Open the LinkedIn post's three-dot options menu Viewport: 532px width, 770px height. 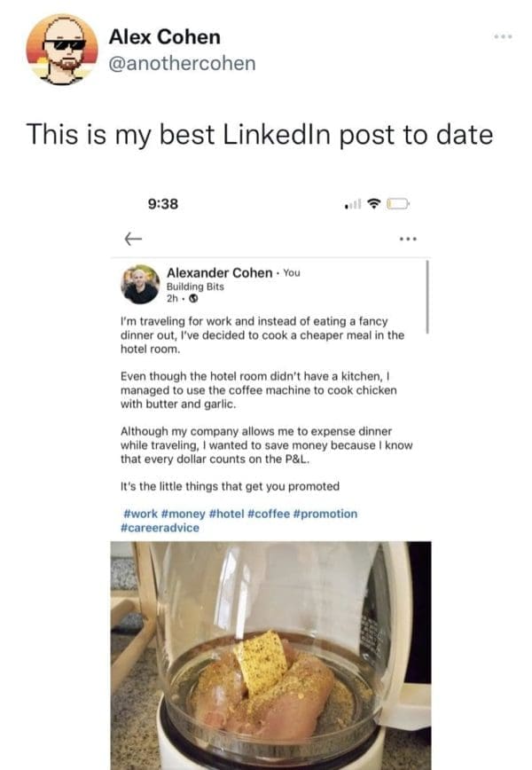click(408, 239)
